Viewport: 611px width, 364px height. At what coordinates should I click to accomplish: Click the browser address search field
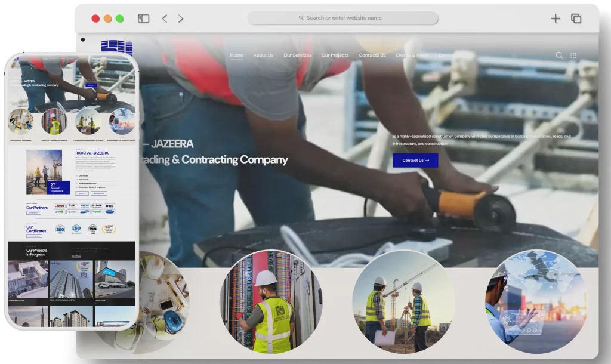pyautogui.click(x=343, y=18)
